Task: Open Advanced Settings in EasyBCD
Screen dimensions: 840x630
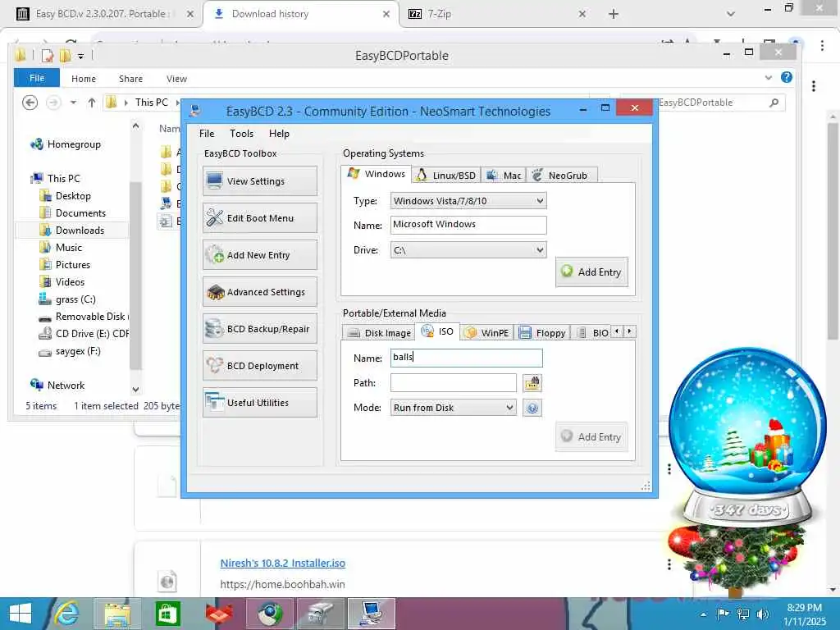Action: pos(260,292)
